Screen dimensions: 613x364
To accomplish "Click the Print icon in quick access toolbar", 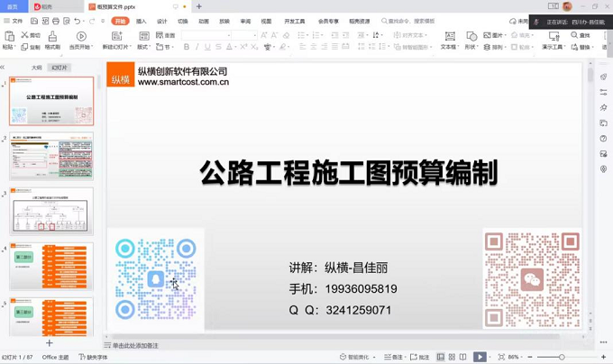I will (56, 21).
